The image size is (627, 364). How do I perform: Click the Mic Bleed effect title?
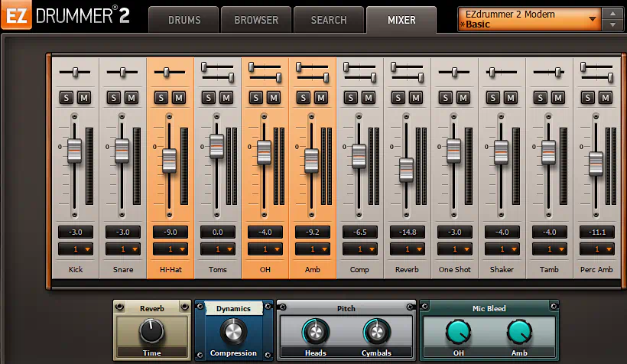pos(489,308)
